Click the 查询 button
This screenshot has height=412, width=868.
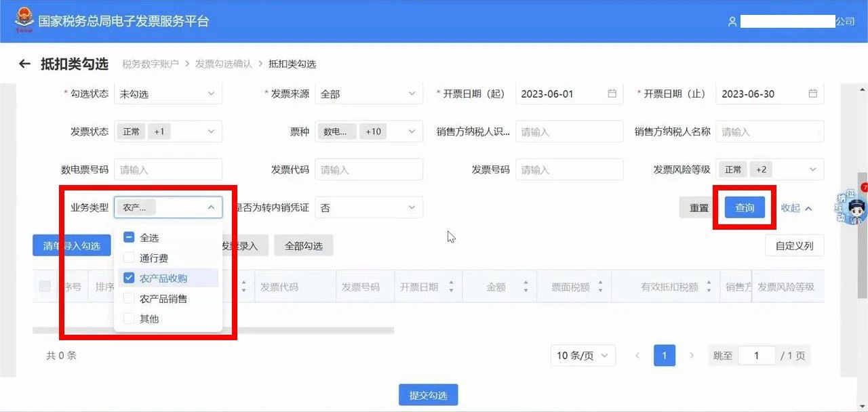pyautogui.click(x=745, y=208)
